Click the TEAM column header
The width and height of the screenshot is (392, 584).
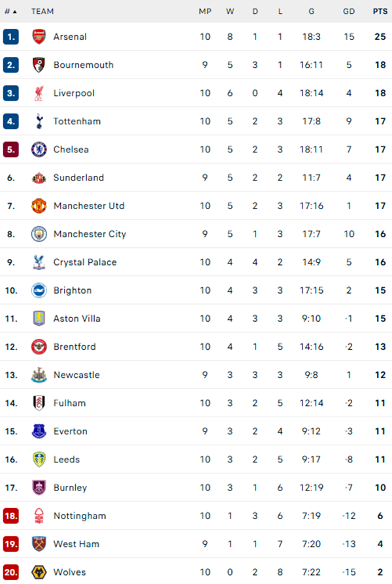41,11
